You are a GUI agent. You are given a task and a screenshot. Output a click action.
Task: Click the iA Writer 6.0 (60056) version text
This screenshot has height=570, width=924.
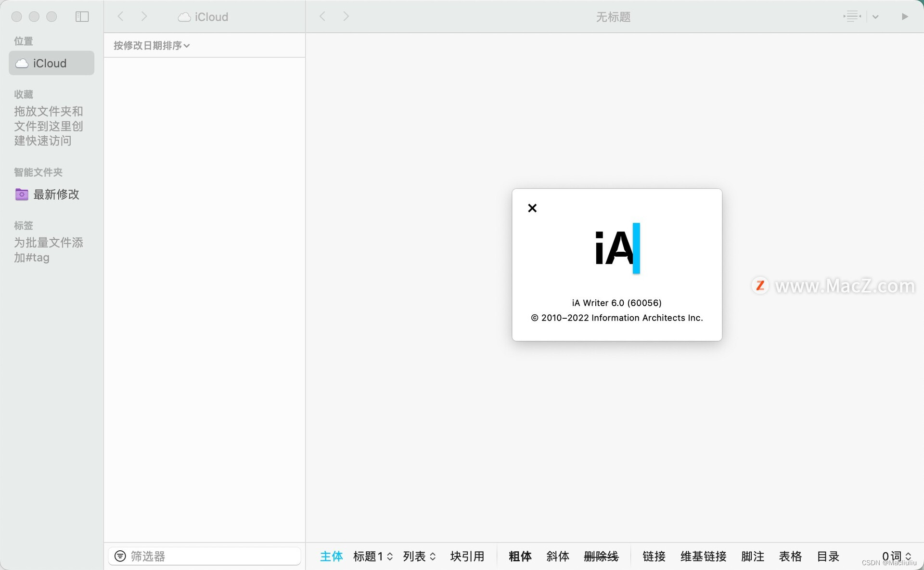(616, 303)
